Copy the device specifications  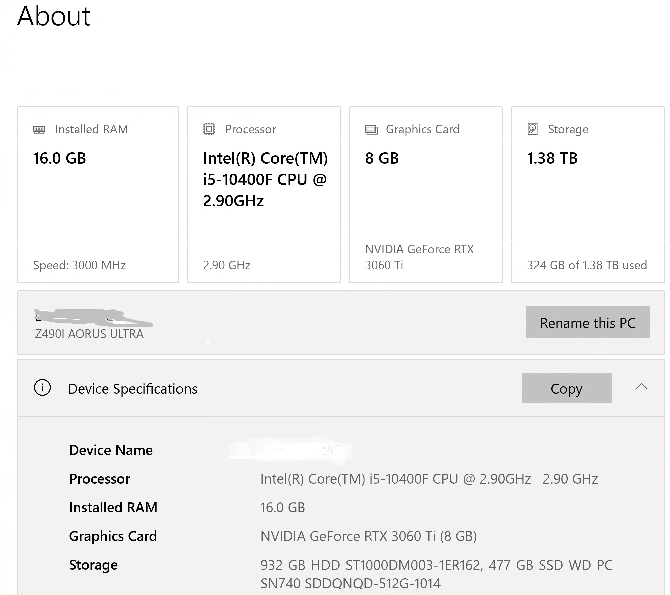click(x=567, y=388)
